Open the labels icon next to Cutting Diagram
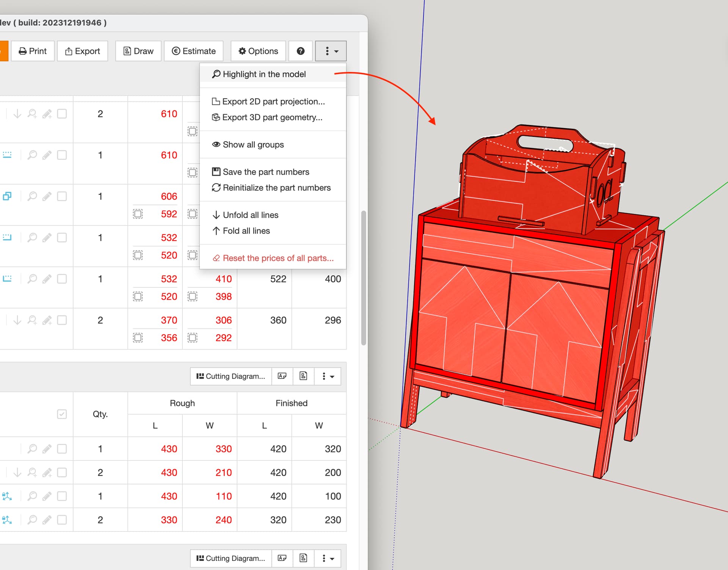 tap(282, 376)
